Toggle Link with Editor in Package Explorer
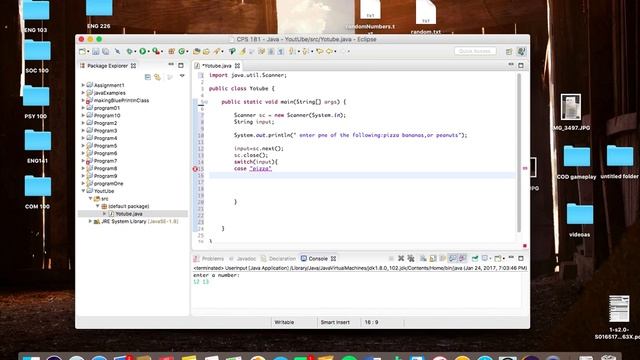 (x=158, y=77)
